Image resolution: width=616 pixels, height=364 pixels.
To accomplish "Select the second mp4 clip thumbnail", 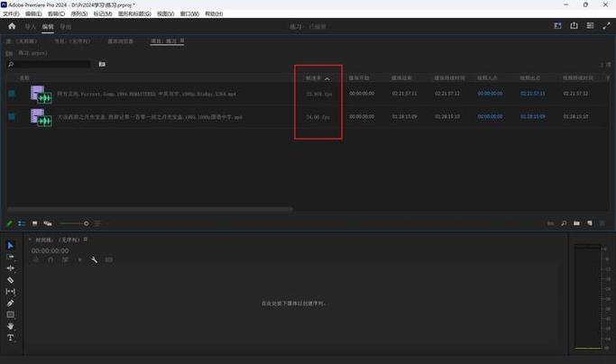I will (41, 117).
